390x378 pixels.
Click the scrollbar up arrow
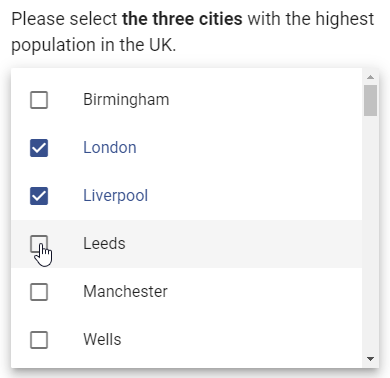pyautogui.click(x=370, y=77)
